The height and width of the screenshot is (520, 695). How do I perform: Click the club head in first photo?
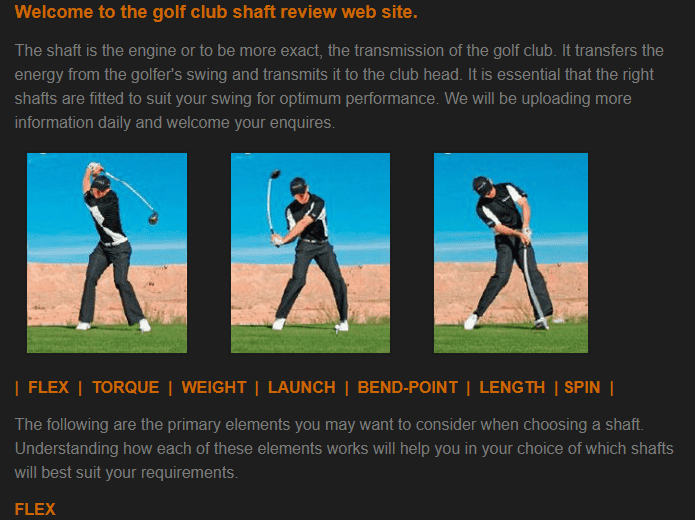coord(153,218)
